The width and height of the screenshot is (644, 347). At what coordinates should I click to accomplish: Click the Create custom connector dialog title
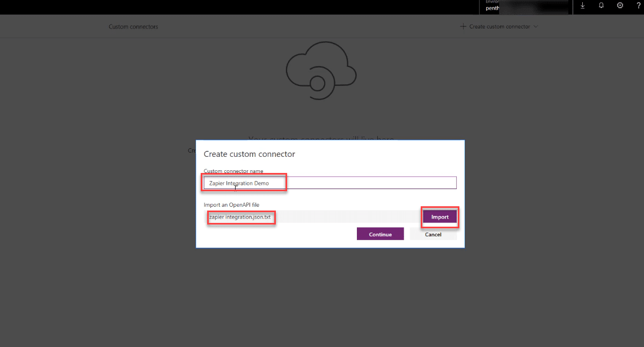pos(250,154)
